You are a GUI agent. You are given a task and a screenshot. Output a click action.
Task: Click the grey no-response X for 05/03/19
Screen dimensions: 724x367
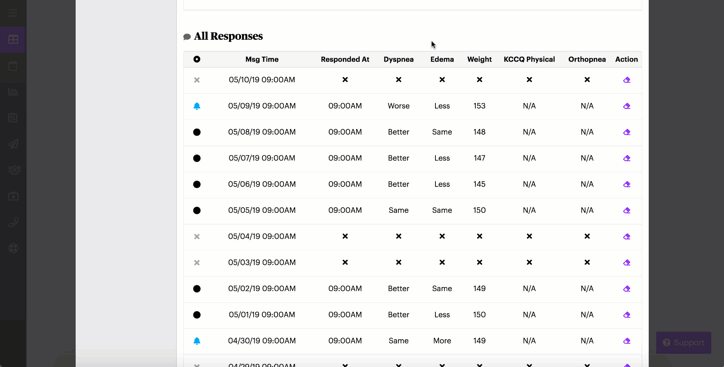click(197, 262)
